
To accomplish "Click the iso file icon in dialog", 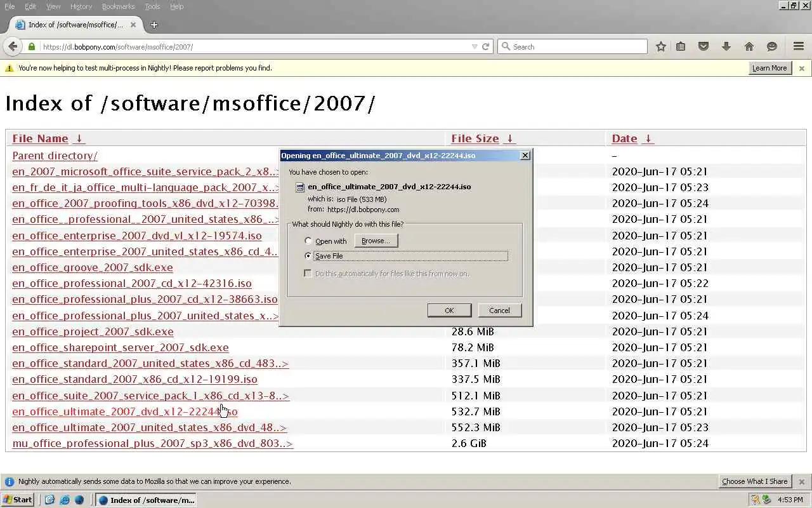I will click(301, 187).
